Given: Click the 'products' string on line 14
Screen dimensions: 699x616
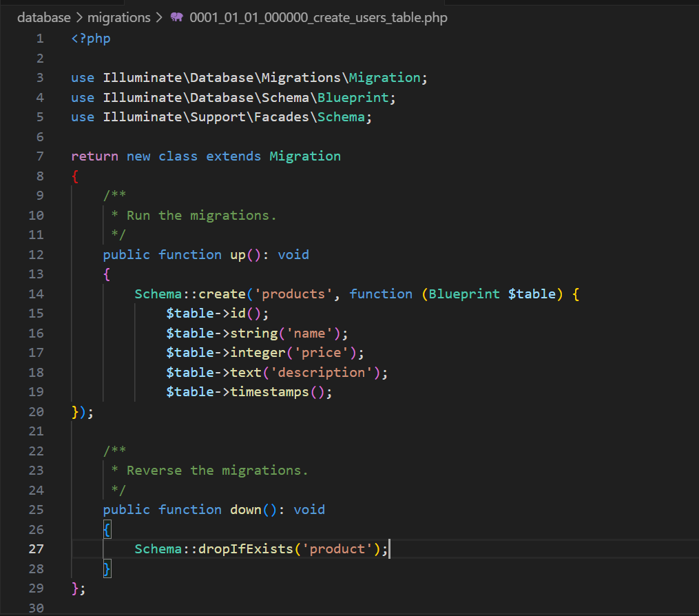Looking at the screenshot, I should (x=293, y=294).
